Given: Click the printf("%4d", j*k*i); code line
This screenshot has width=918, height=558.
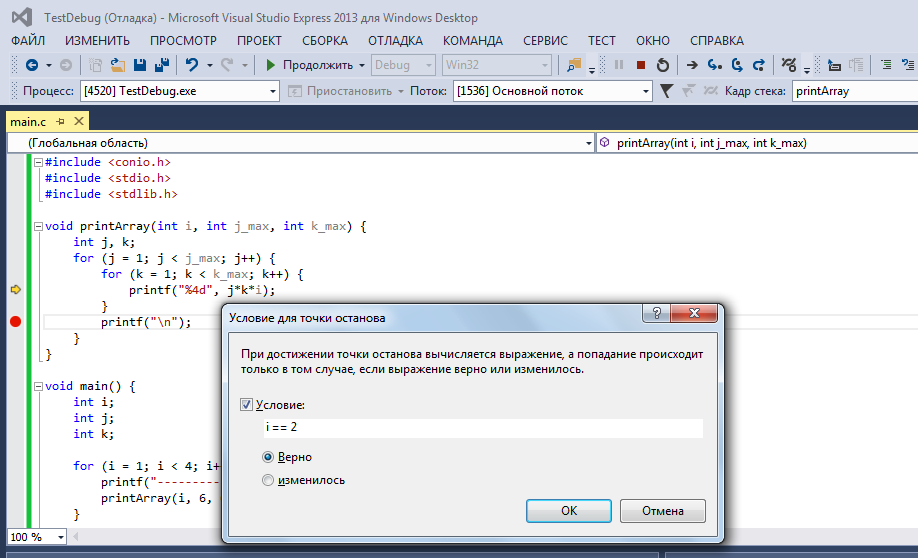Looking at the screenshot, I should pos(202,290).
